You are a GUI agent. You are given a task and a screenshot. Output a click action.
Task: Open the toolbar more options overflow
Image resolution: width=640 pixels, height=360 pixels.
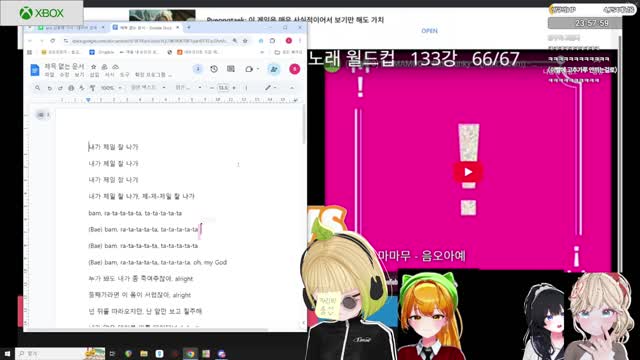click(x=246, y=88)
